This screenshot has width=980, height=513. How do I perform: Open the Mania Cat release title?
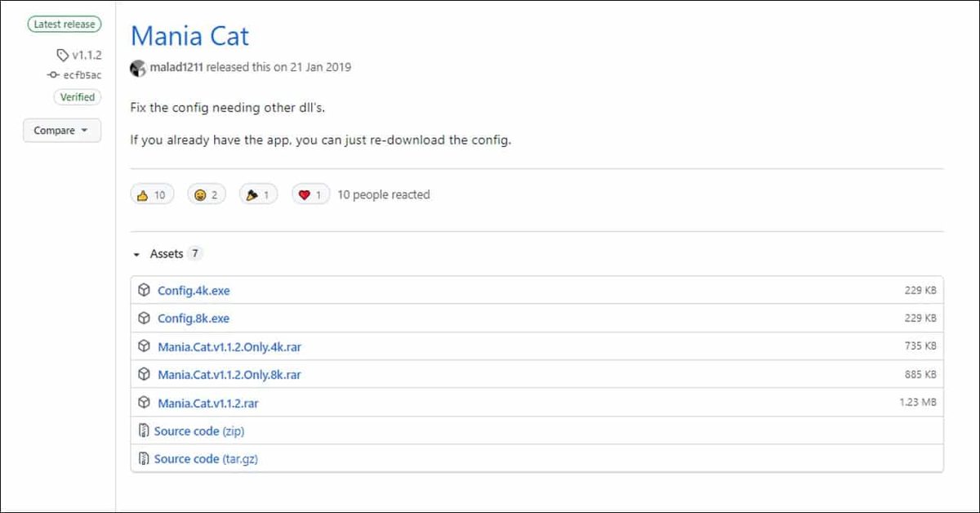(x=190, y=36)
